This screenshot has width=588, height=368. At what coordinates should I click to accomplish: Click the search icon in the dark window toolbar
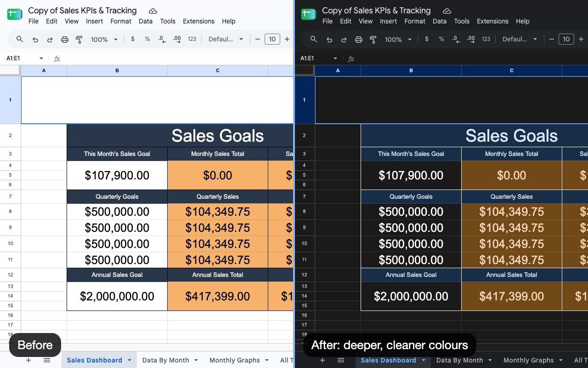coord(314,40)
